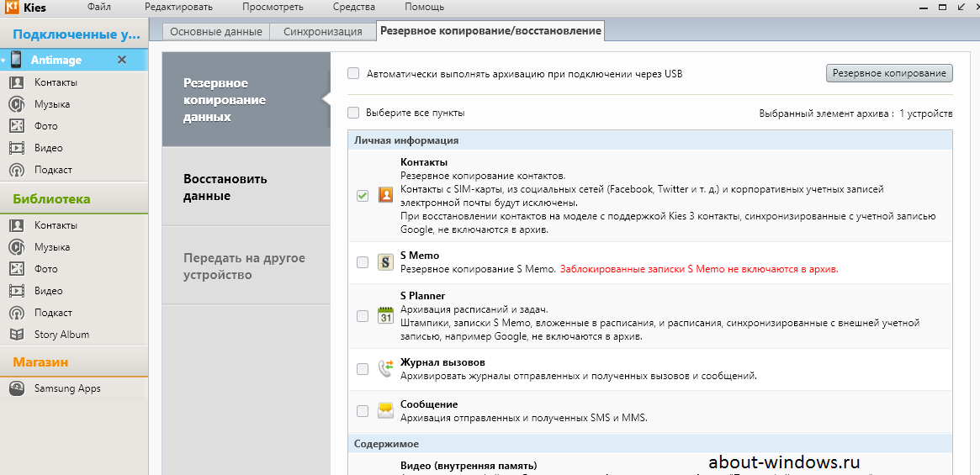Open device Фото icon under Antimage
Screen dimensions: 980x475
[17, 126]
